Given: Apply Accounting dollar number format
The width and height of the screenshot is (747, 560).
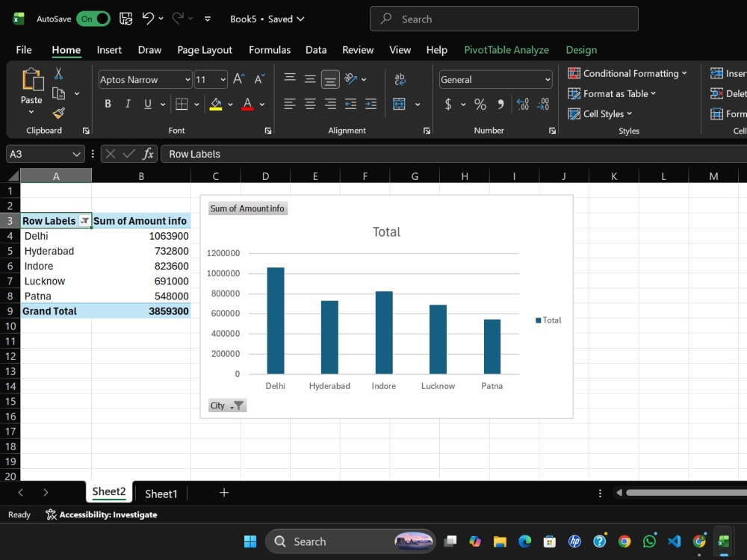Looking at the screenshot, I should (447, 104).
